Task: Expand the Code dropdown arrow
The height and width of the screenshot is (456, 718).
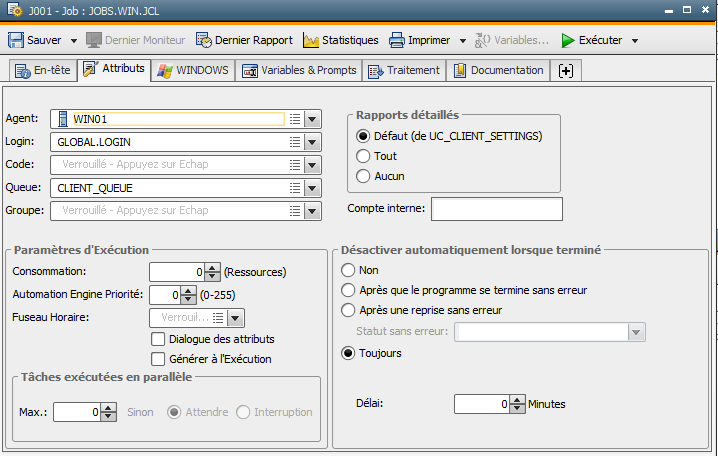Action: [x=312, y=165]
